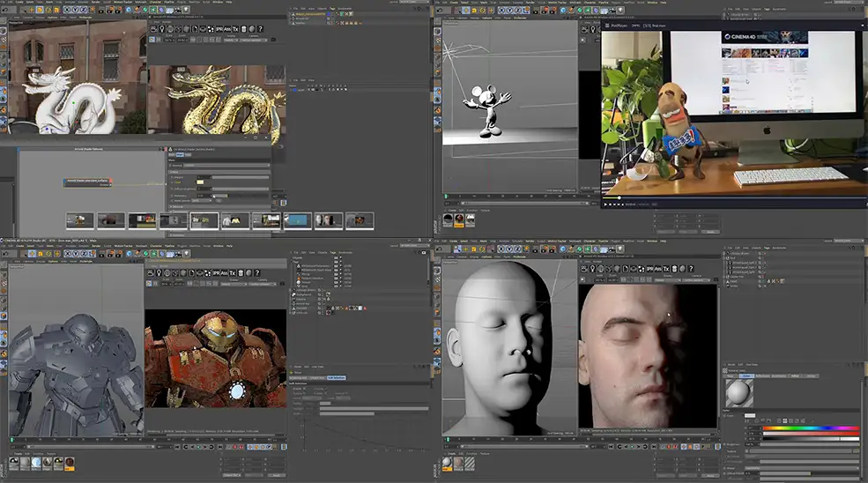Click the trash icon in dragon window's Arnold toolbar
Screen dimensions: 868x483
[x=243, y=29]
